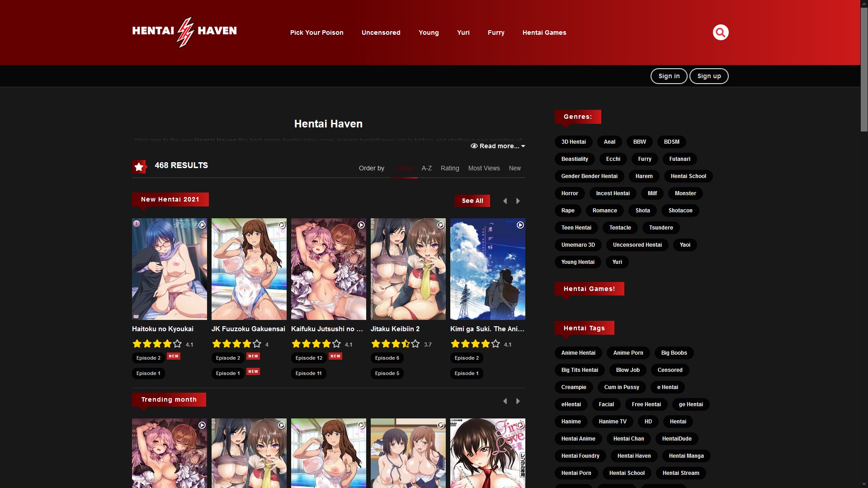Open the Haitoku no Kyoukai title link
Screen dimensions: 868x488
click(x=163, y=329)
